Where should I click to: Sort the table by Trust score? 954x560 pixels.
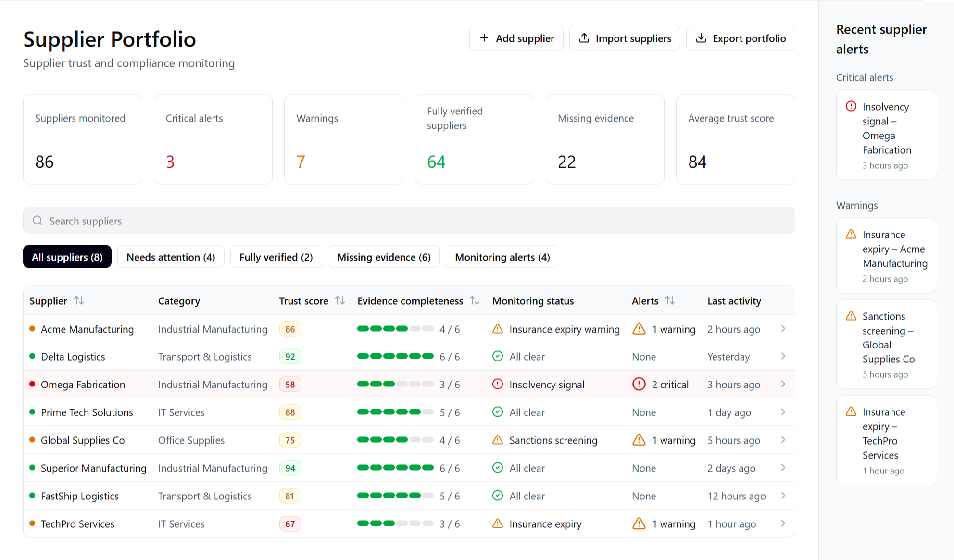(x=341, y=300)
